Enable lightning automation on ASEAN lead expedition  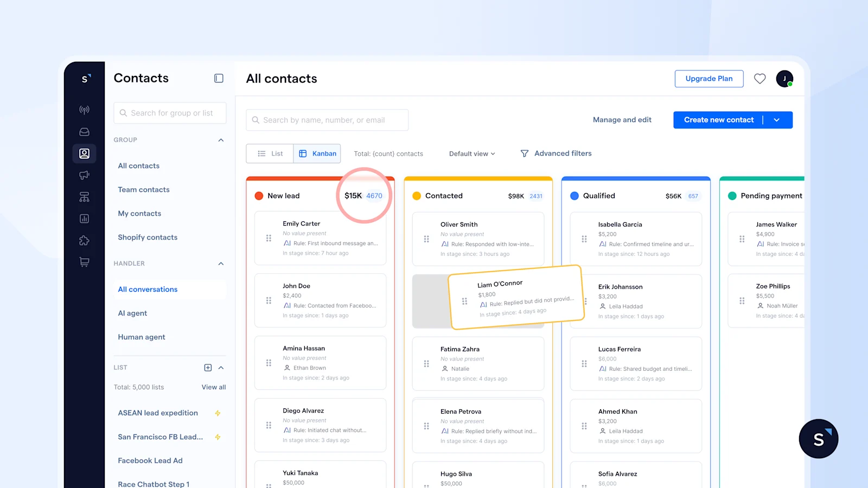[x=218, y=413]
